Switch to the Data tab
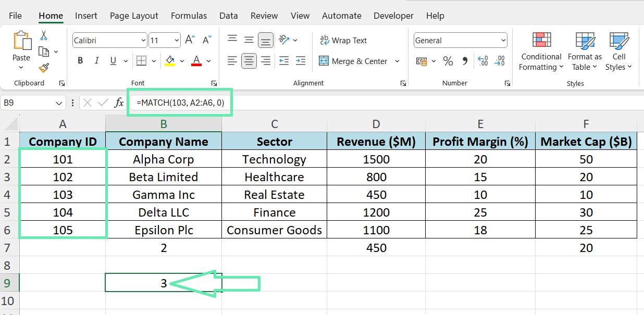This screenshot has width=644, height=315. pyautogui.click(x=228, y=16)
